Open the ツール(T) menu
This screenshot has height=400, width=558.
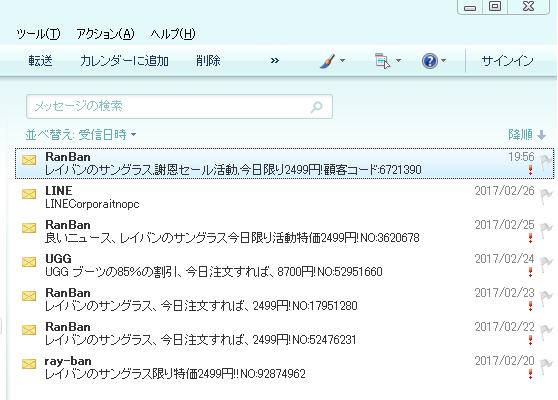(38, 34)
